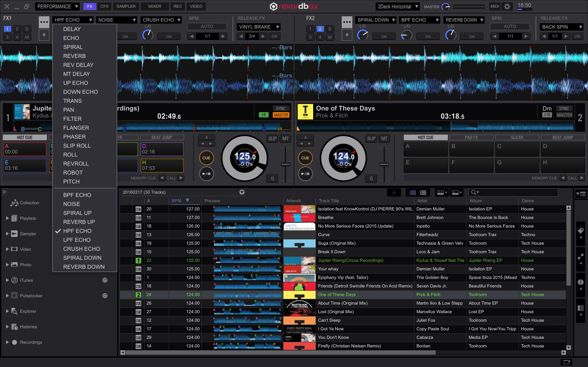Viewport: 588px width, 367px height.
Task: Turn on the FX1 ON toggle
Action: (126, 36)
